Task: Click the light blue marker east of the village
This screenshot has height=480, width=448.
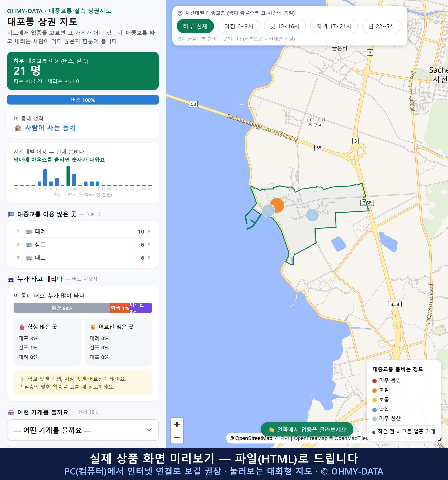Action: [x=312, y=215]
